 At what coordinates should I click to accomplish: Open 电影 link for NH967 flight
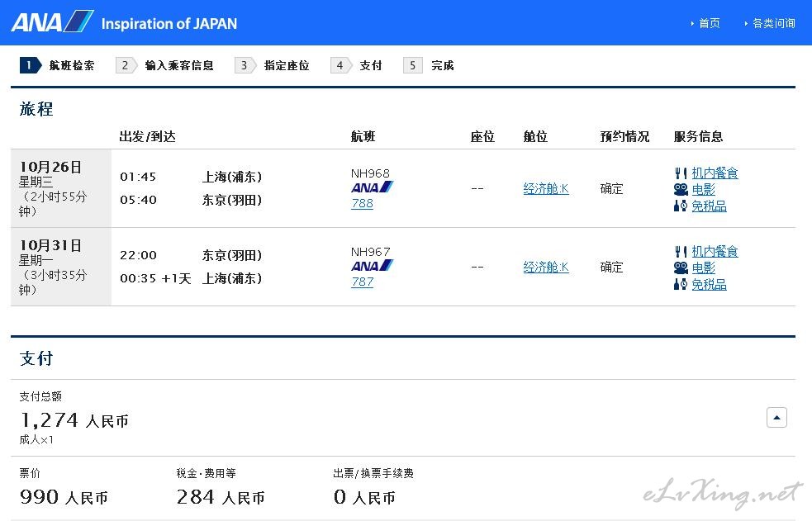point(703,268)
